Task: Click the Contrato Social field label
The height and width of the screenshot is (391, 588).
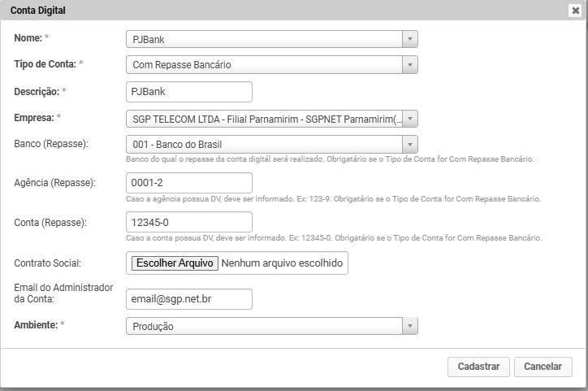Action: (48, 263)
